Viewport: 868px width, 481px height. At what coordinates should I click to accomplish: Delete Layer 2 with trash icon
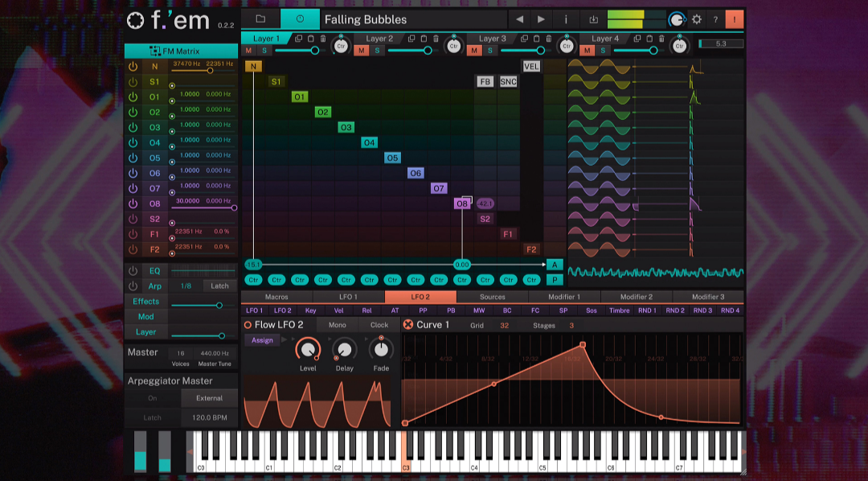(436, 39)
